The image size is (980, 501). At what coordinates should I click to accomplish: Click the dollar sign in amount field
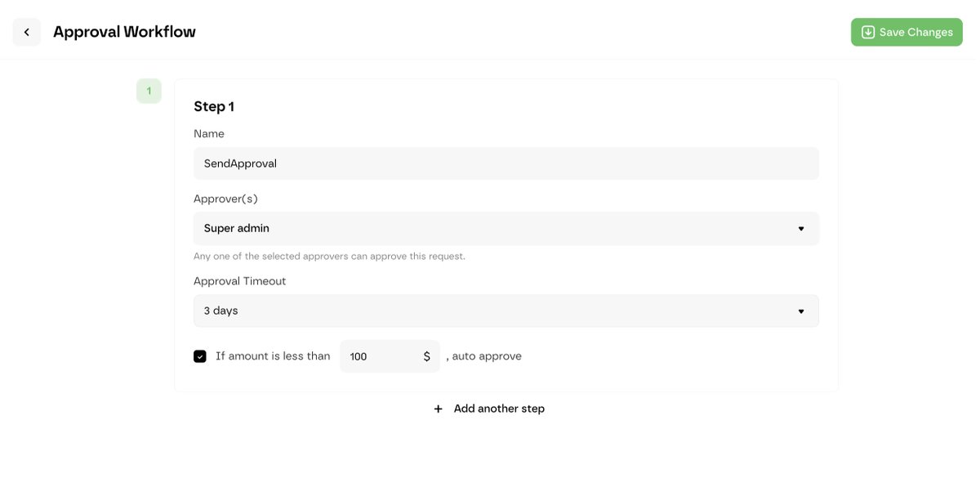coord(426,356)
